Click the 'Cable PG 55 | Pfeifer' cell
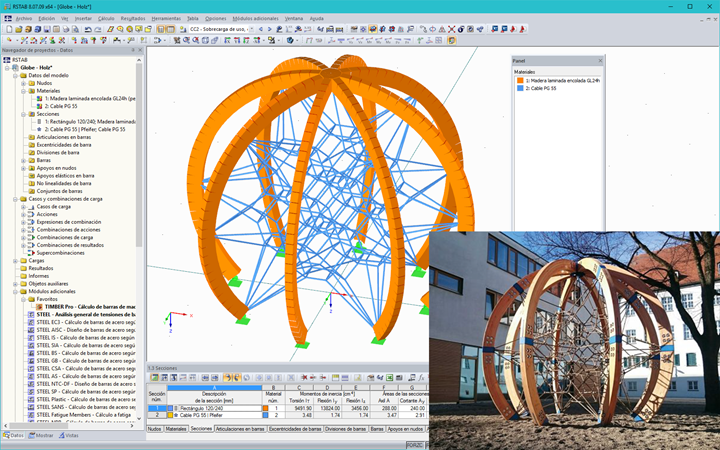720x450 pixels. [x=214, y=415]
